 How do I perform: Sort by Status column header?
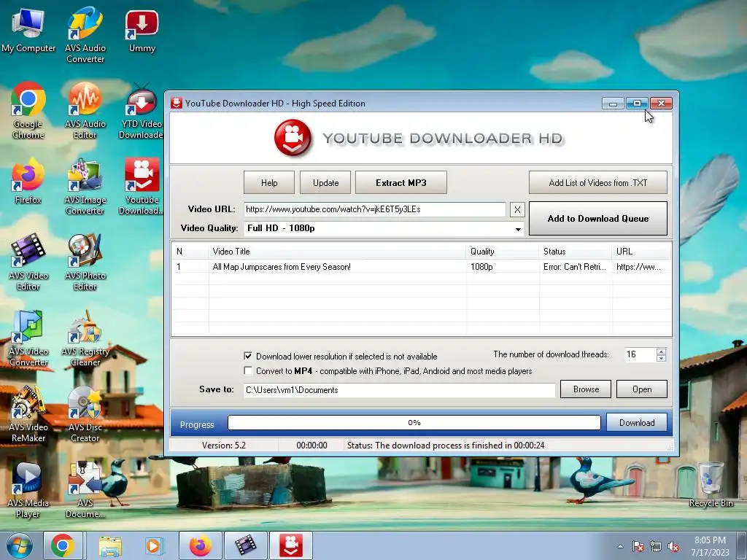[x=576, y=252]
